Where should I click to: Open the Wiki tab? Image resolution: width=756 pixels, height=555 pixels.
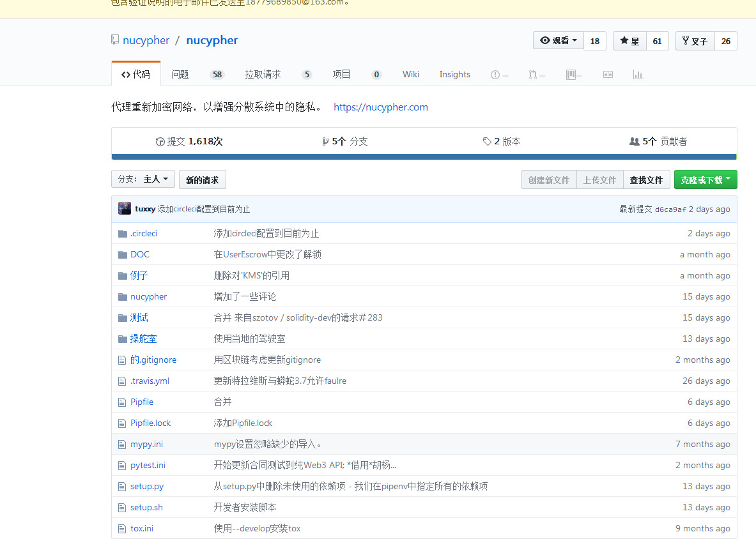click(411, 74)
